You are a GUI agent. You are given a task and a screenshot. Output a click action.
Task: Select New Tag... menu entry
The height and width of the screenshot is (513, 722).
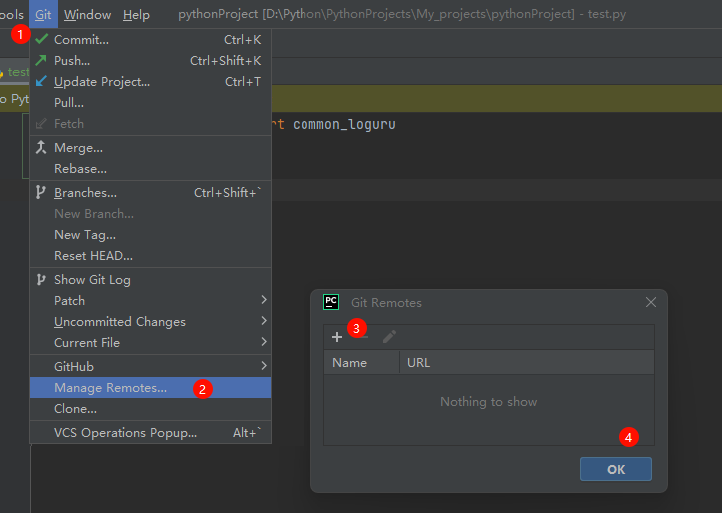pos(151,235)
